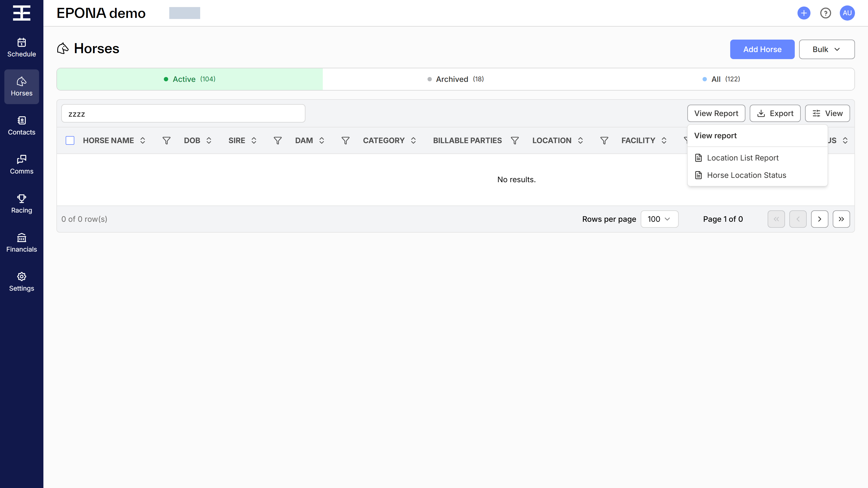Image resolution: width=868 pixels, height=488 pixels.
Task: Open the Contacts section in sidebar
Action: point(22,126)
